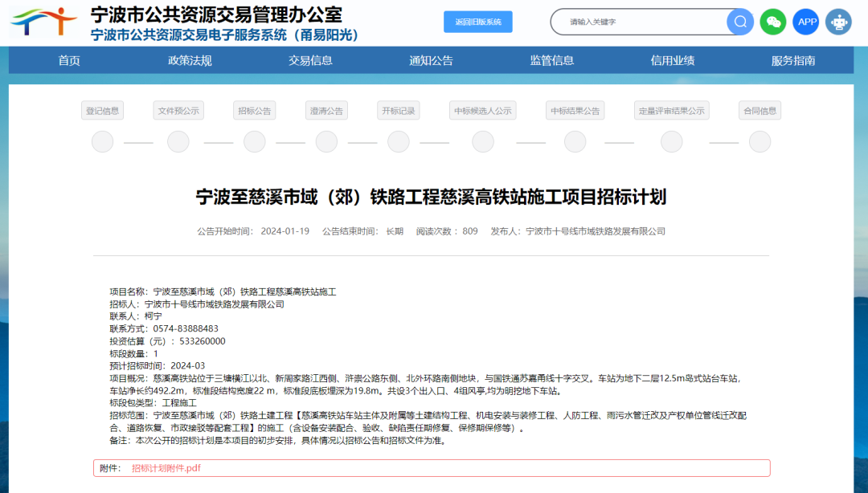The height and width of the screenshot is (493, 868).
Task: Open the WeChat icon button
Action: [x=773, y=22]
